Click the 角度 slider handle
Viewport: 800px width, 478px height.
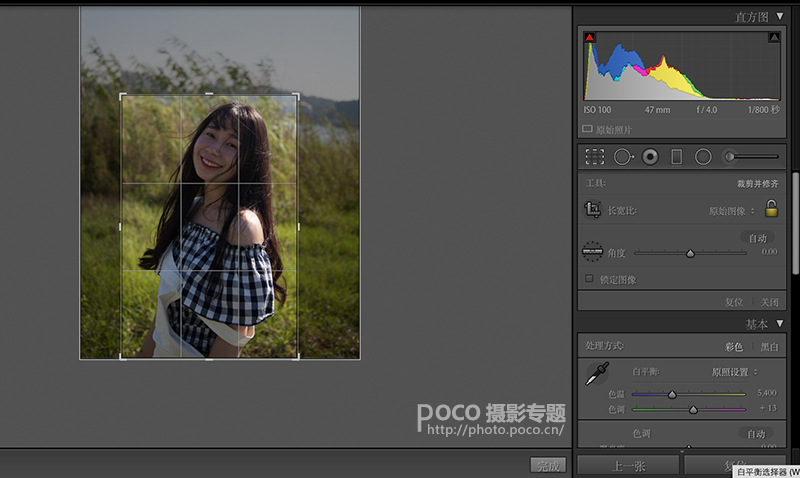click(690, 254)
